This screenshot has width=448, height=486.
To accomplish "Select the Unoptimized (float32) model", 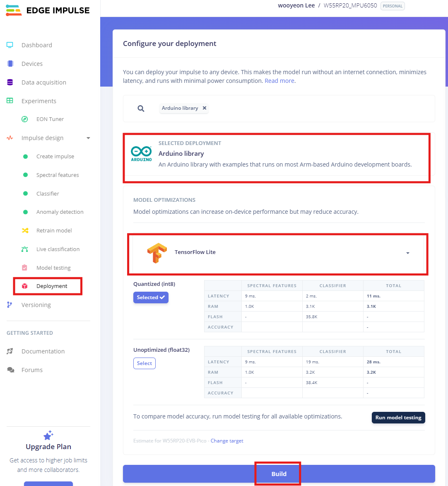I will [145, 363].
